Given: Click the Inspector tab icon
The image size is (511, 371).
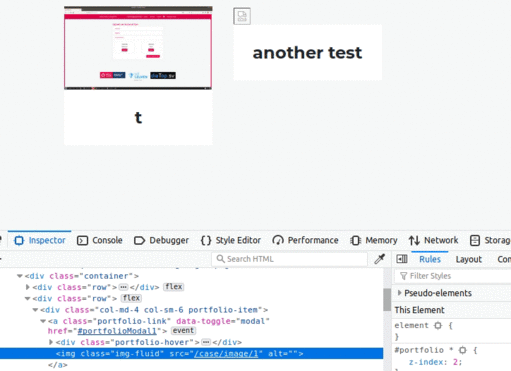Looking at the screenshot, I should click(x=19, y=240).
